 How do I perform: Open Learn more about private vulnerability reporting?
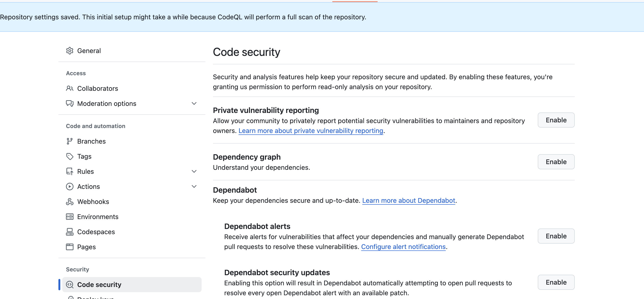[311, 131]
